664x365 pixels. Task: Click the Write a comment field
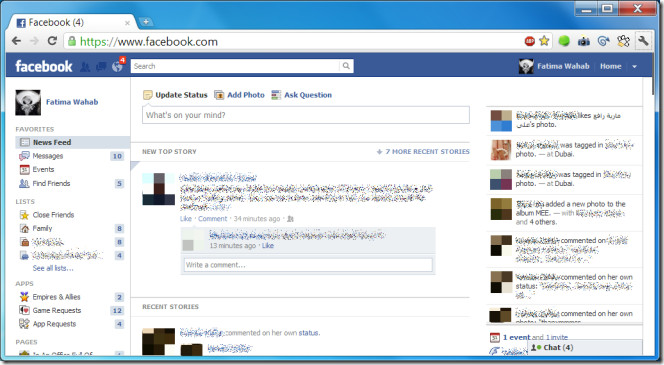[308, 265]
